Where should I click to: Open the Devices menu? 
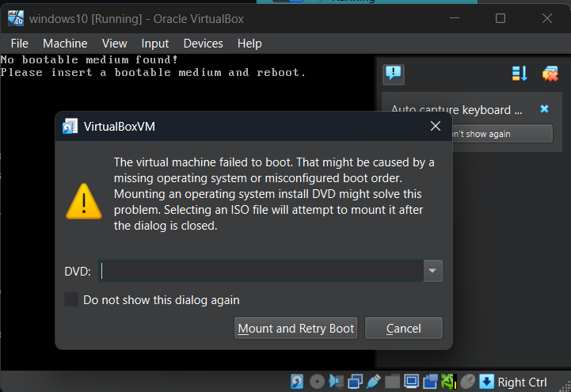coord(204,44)
